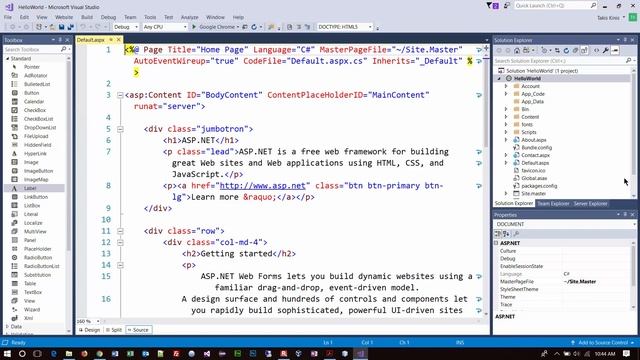640x360 pixels.
Task: Toggle auto hide pin on the Properties panel
Action: (625, 215)
